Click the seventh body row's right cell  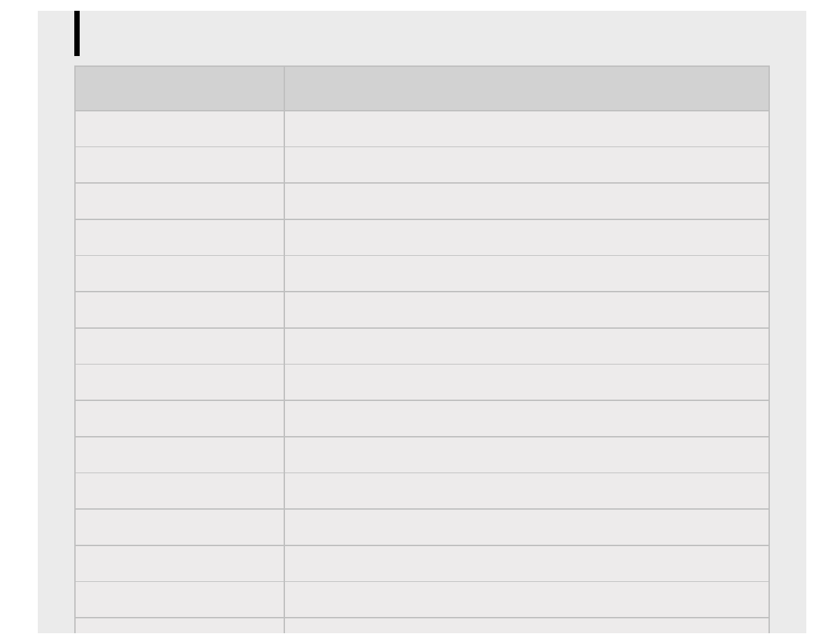(x=527, y=346)
